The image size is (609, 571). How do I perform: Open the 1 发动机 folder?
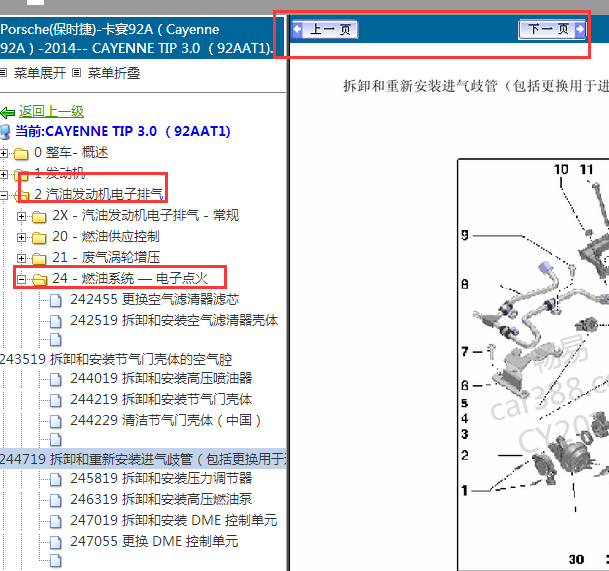click(59, 173)
